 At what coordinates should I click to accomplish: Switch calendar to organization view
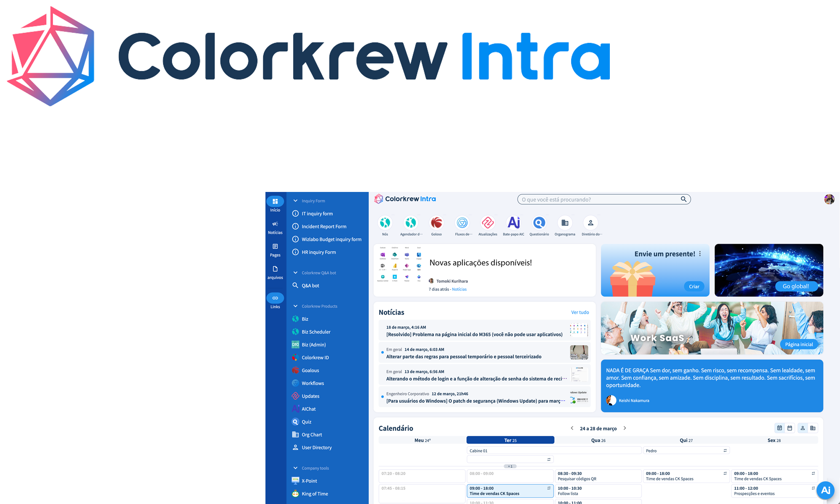click(813, 428)
